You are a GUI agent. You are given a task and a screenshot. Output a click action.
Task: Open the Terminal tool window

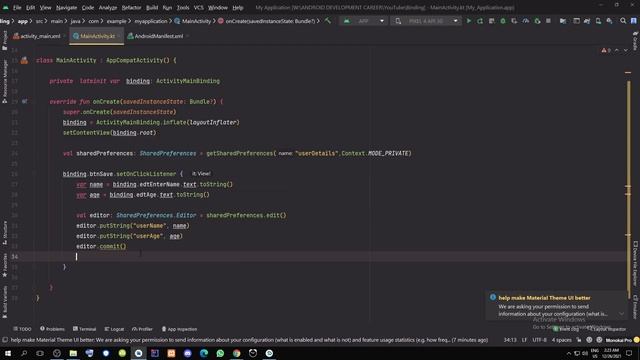[x=84, y=329]
